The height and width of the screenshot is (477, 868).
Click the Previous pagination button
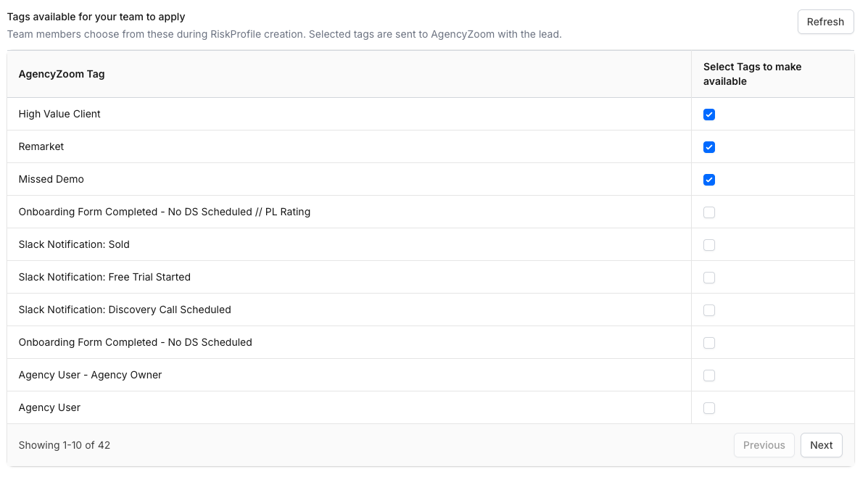pos(764,445)
